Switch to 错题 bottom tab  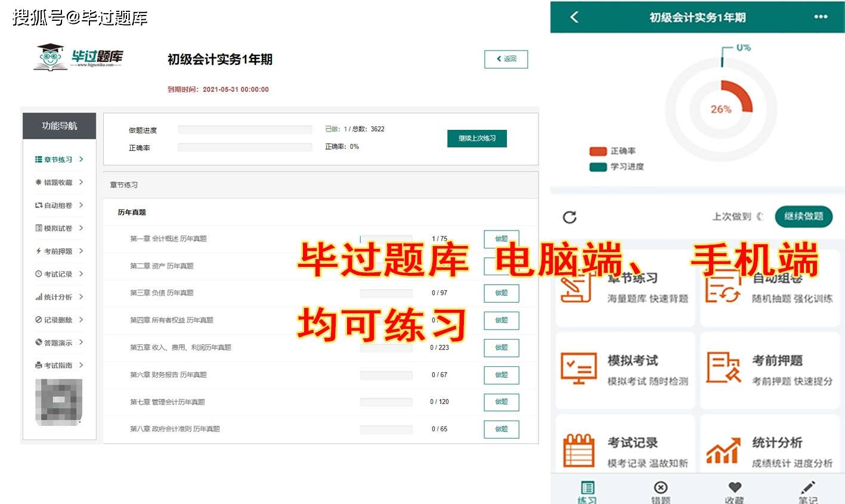point(661,492)
